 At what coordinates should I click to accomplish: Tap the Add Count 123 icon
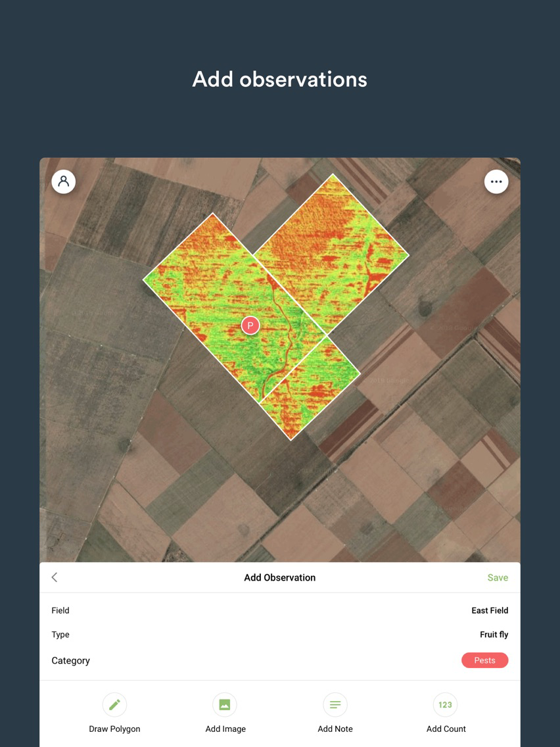pyautogui.click(x=445, y=705)
